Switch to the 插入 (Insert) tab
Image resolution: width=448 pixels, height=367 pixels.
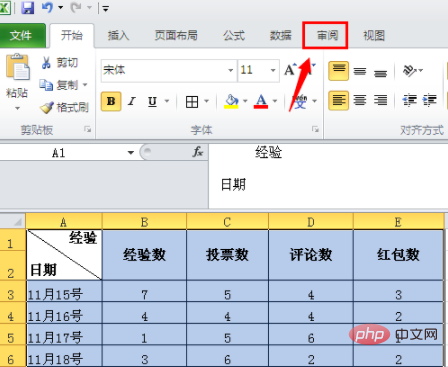(x=118, y=35)
